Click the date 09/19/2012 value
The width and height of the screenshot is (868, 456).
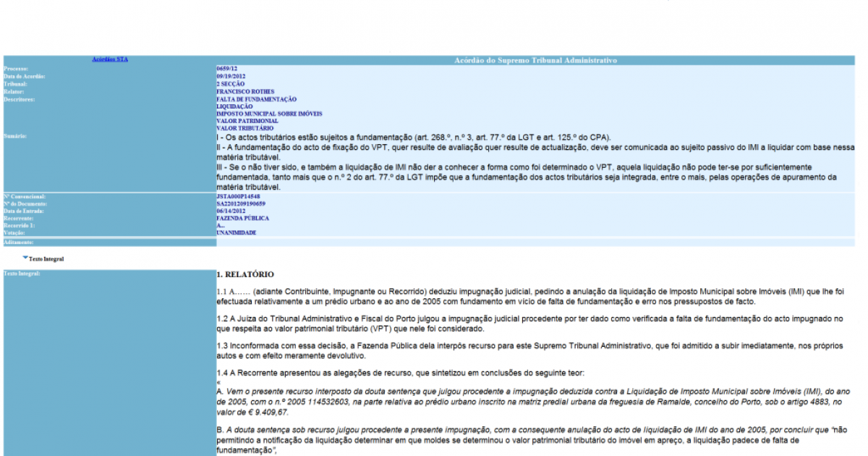pyautogui.click(x=232, y=76)
